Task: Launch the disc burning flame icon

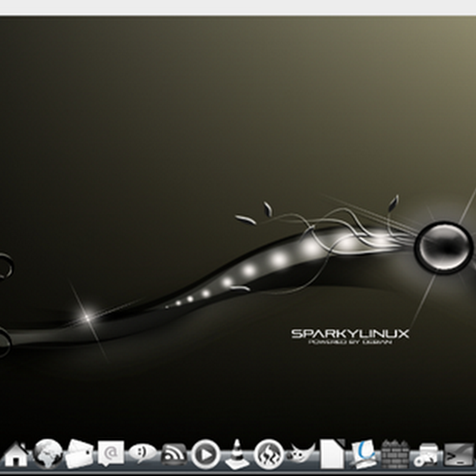Action: click(269, 455)
